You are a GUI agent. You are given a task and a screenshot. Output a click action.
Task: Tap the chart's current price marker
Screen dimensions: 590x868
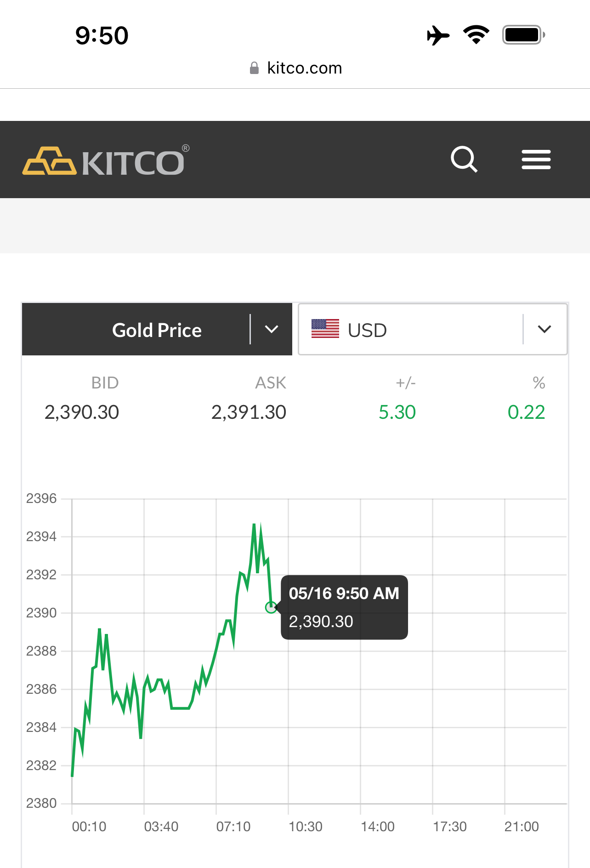click(271, 607)
